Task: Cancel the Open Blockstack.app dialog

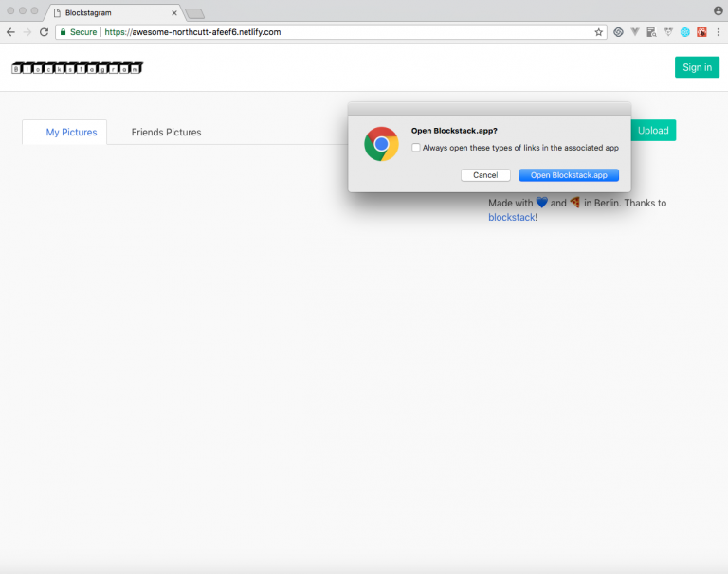Action: click(485, 175)
